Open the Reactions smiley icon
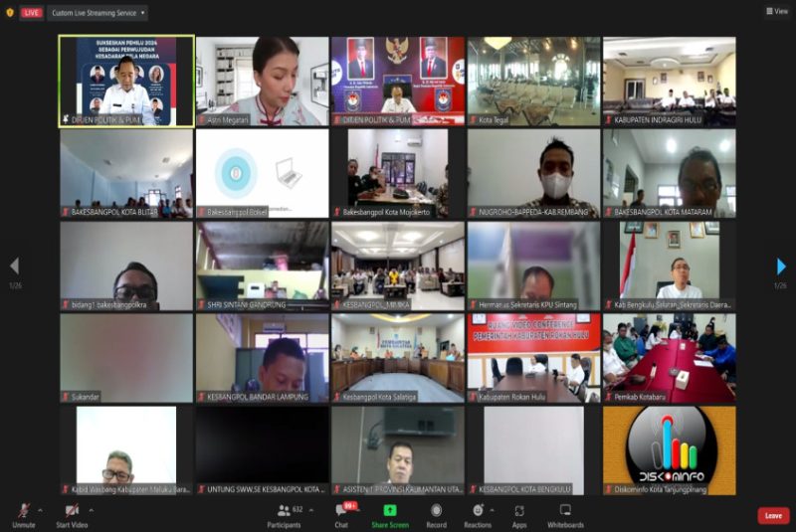Image resolution: width=796 pixels, height=532 pixels. click(x=478, y=510)
